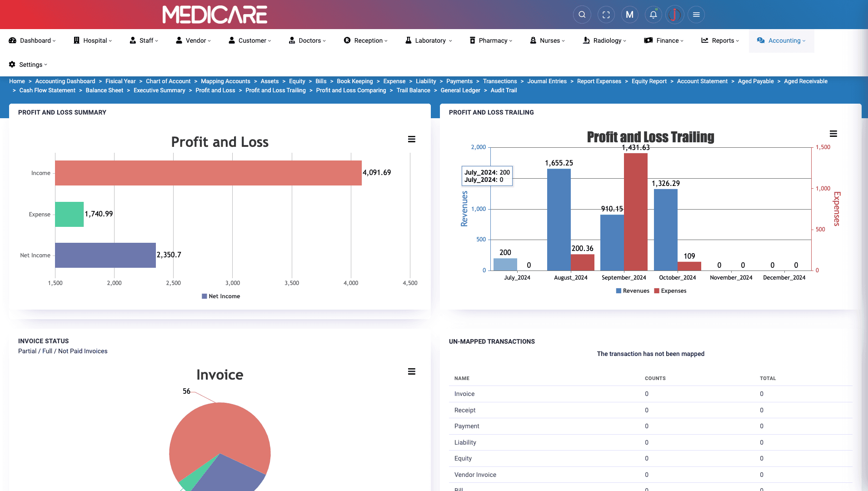868x491 pixels.
Task: Click the user profile avatar icon
Action: coord(674,14)
